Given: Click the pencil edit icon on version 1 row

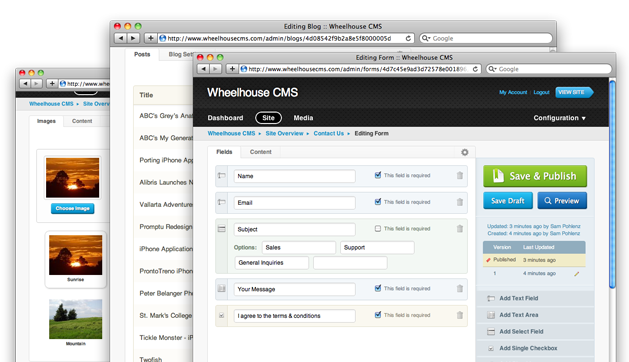Looking at the screenshot, I should [576, 274].
